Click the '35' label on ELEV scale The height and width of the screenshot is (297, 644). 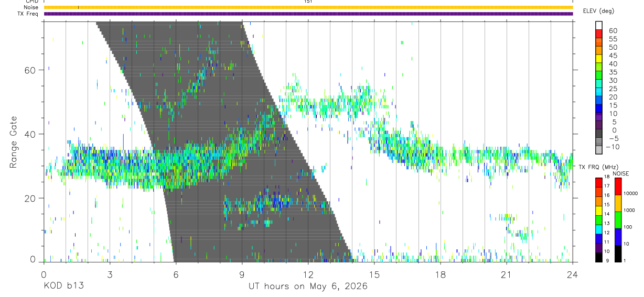tap(613, 72)
